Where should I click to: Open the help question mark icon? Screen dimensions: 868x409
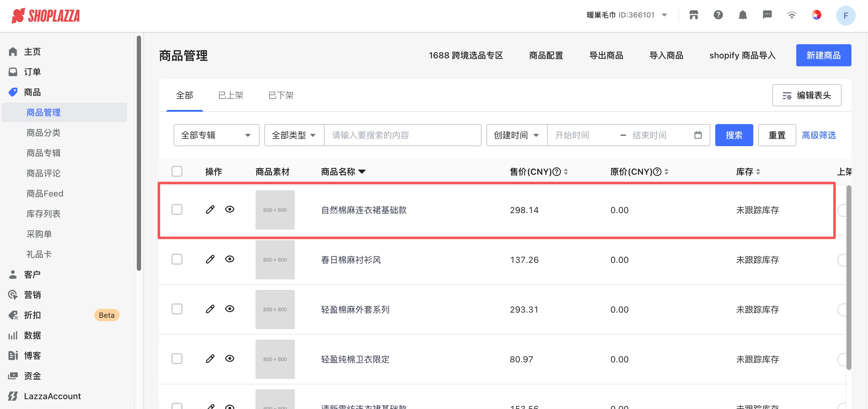[718, 15]
